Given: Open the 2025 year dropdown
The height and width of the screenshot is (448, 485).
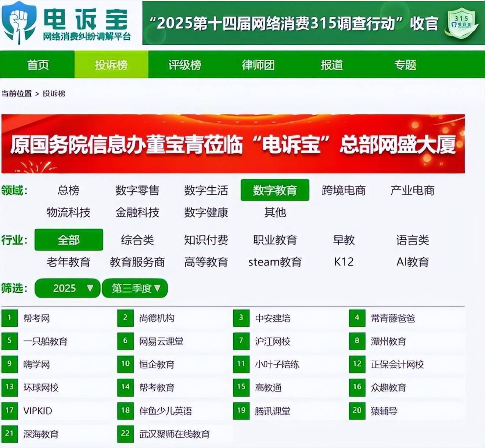Looking at the screenshot, I should (x=67, y=288).
